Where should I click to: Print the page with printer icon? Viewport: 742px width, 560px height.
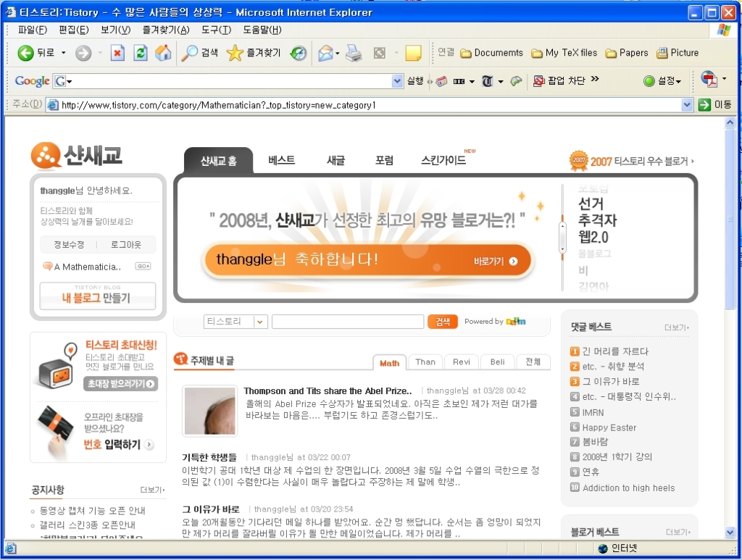coord(354,53)
